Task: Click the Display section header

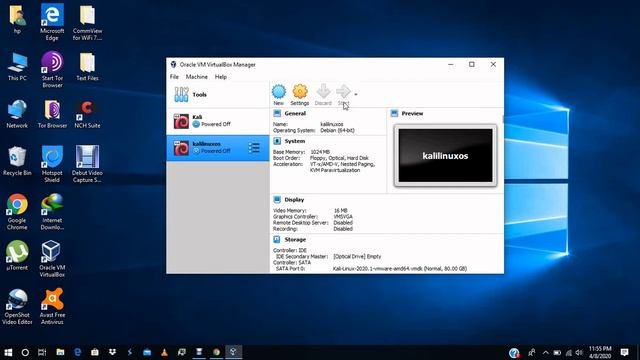Action: pyautogui.click(x=294, y=200)
